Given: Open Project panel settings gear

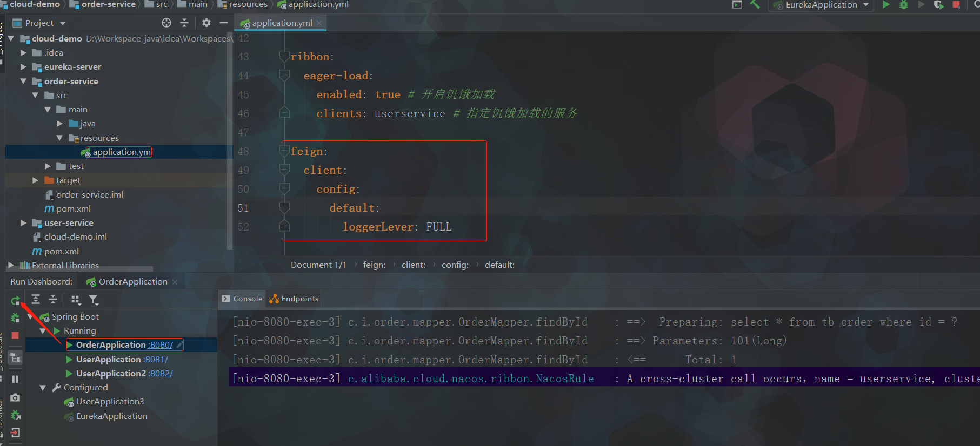Looking at the screenshot, I should coord(206,23).
